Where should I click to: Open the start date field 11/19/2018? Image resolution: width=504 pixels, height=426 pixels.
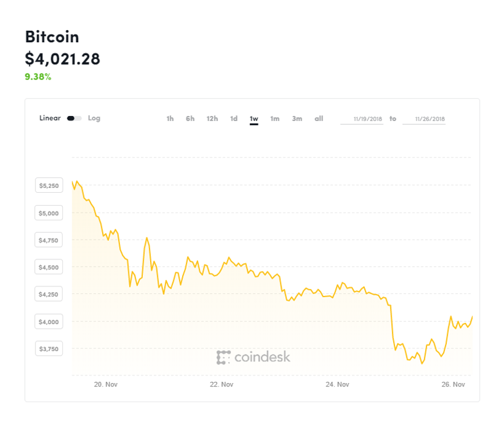pyautogui.click(x=362, y=119)
